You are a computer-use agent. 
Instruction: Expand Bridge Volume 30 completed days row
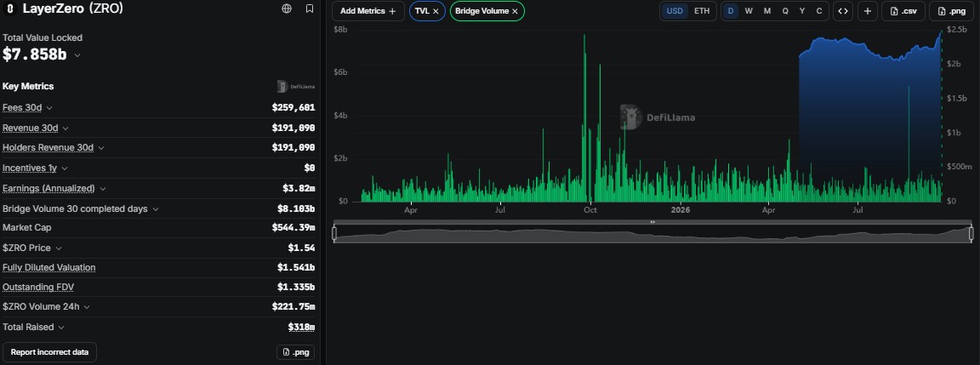pos(156,208)
